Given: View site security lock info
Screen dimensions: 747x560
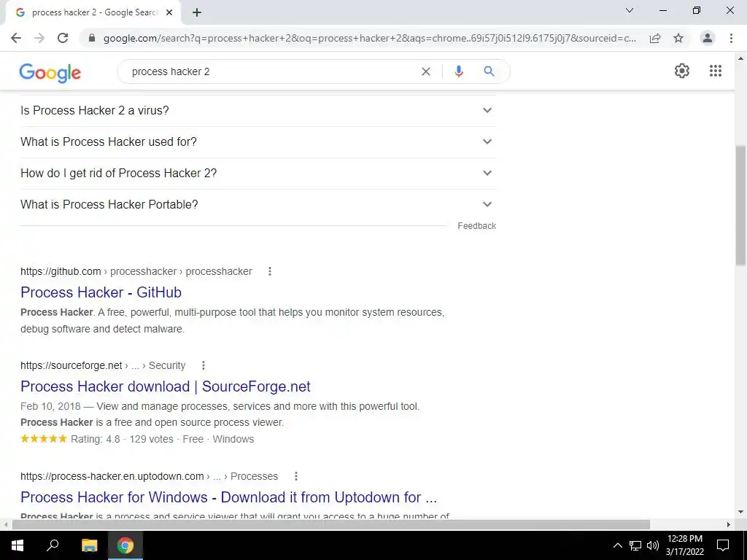Looking at the screenshot, I should 92,38.
